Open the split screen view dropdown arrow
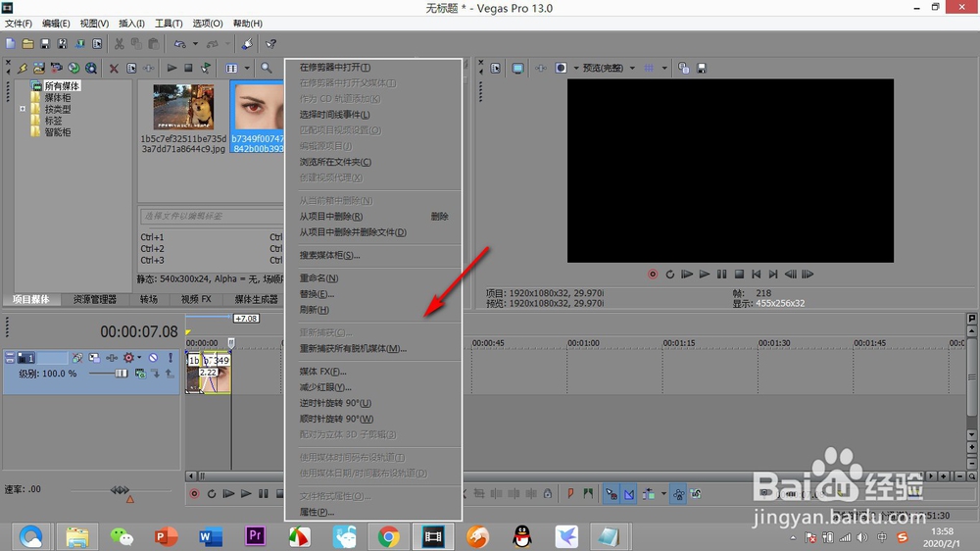The width and height of the screenshot is (980, 551). click(575, 69)
